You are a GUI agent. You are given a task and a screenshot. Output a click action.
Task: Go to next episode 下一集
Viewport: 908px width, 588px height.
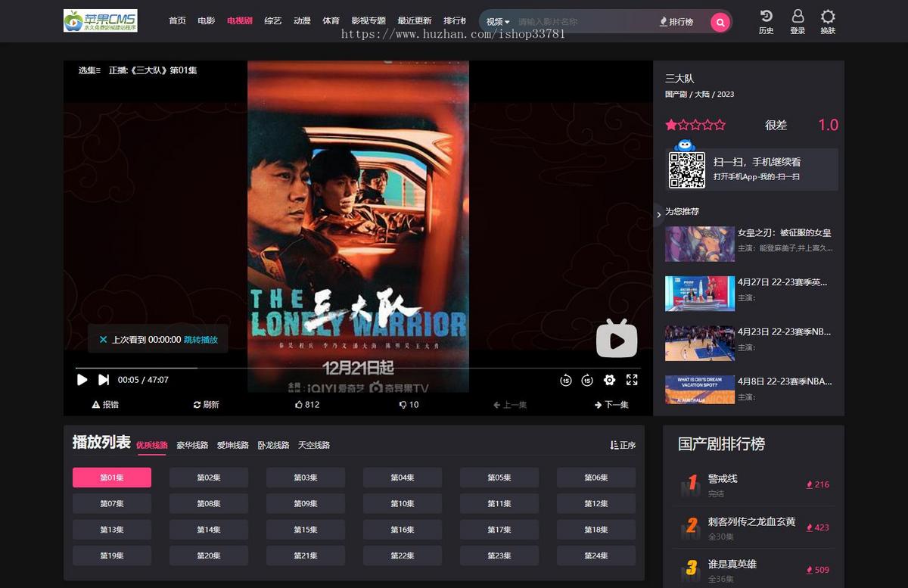click(x=611, y=405)
